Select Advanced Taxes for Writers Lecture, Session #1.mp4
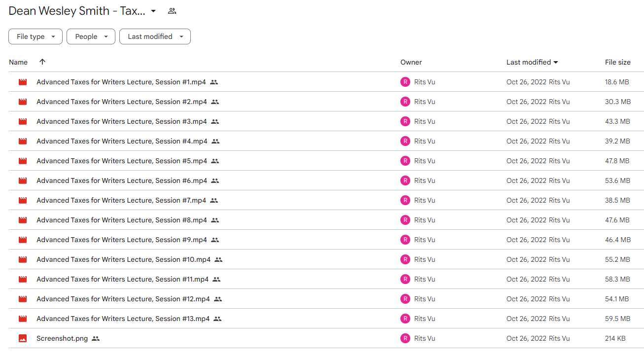Viewport: 644px width, 359px height. tap(121, 82)
